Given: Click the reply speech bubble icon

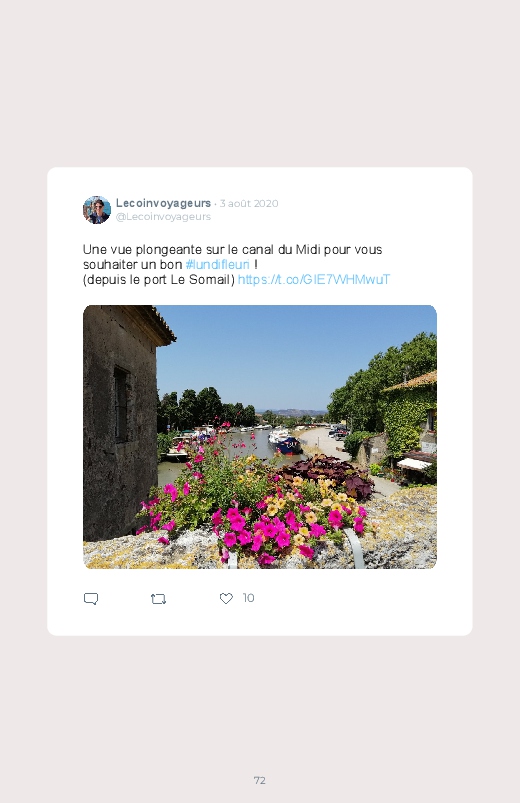Looking at the screenshot, I should (91, 599).
